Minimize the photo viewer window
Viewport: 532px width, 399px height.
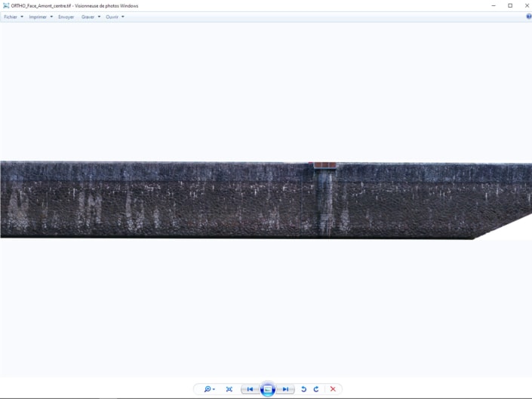coord(492,5)
